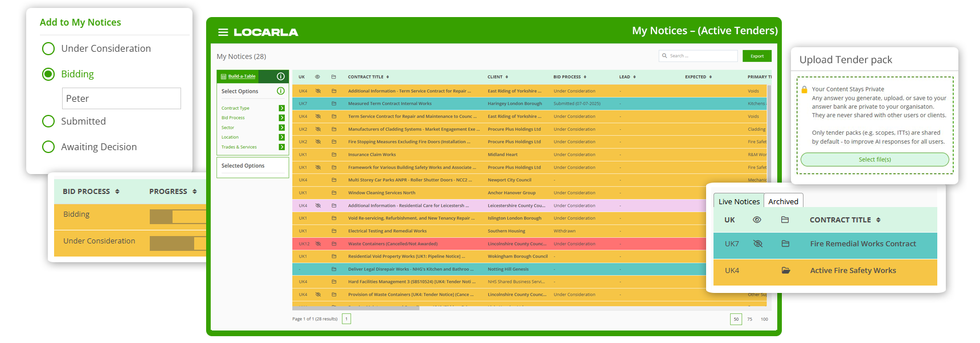This screenshot has height=343, width=980.
Task: Open folder icon for Insurance Claim Works row
Action: [334, 155]
